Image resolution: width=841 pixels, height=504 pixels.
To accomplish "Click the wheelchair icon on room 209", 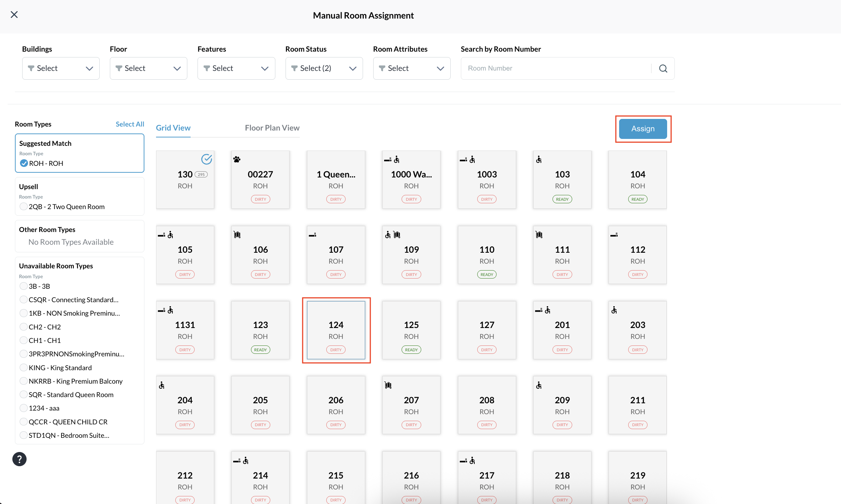I will tap(539, 385).
